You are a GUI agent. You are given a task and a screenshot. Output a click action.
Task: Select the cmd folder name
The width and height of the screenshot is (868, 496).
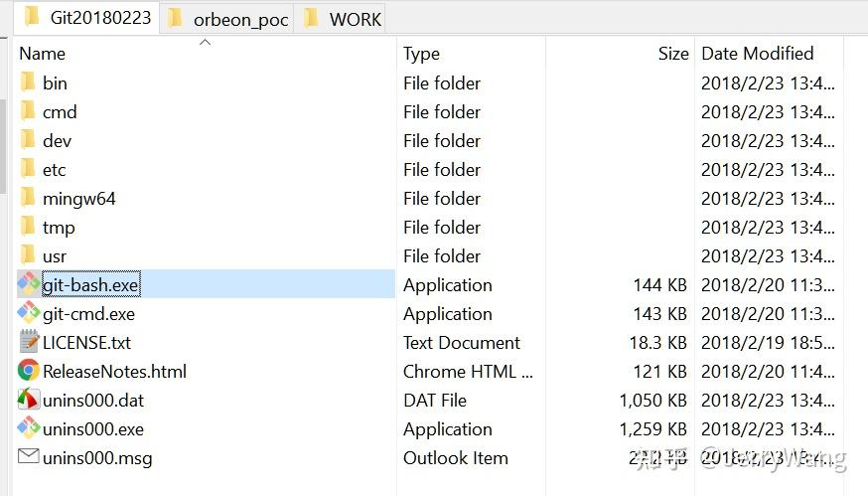click(60, 112)
